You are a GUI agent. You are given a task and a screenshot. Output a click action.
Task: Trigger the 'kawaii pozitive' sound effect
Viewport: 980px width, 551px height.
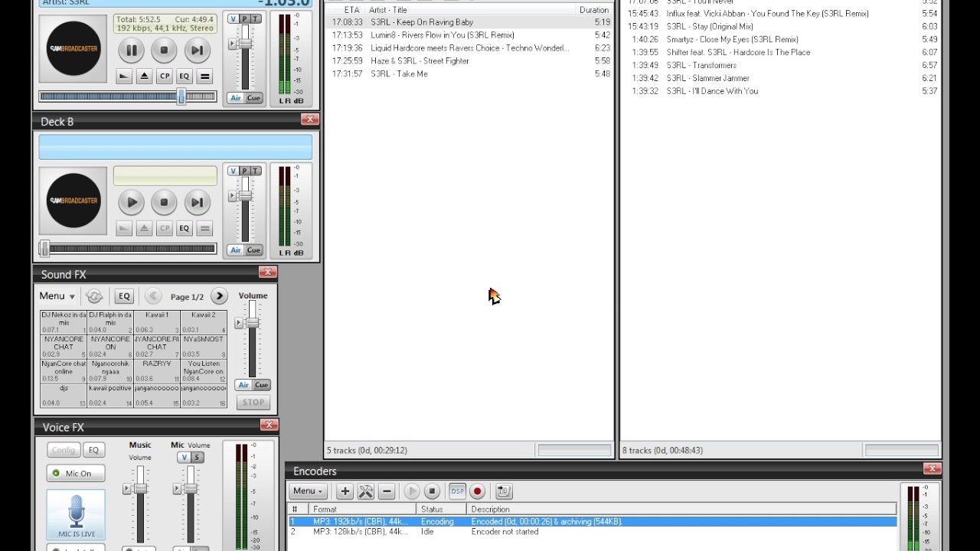pyautogui.click(x=110, y=396)
